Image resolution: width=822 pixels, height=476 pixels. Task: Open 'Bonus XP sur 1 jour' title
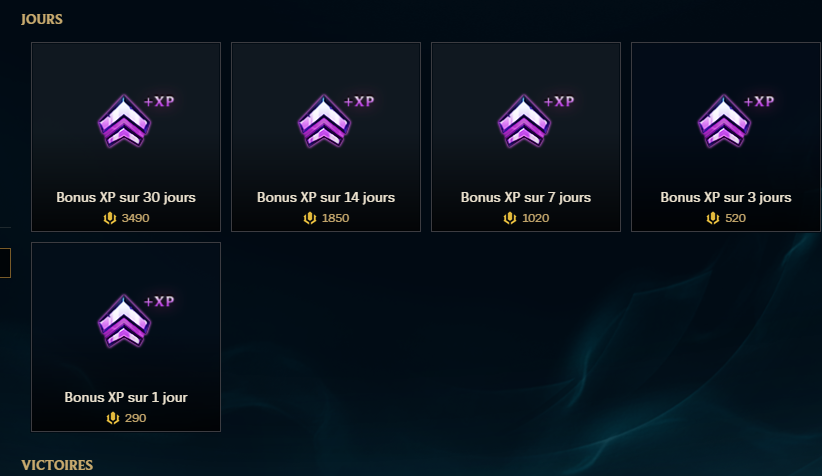click(x=126, y=397)
